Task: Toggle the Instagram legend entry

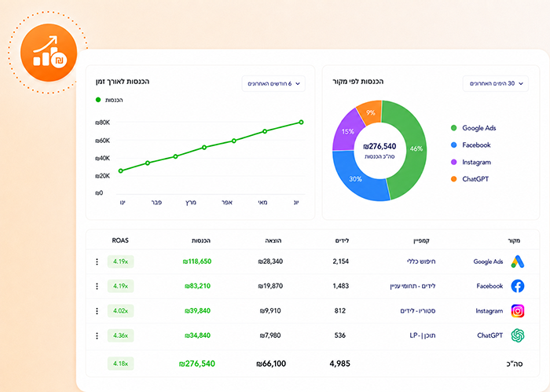Action: pyautogui.click(x=471, y=162)
